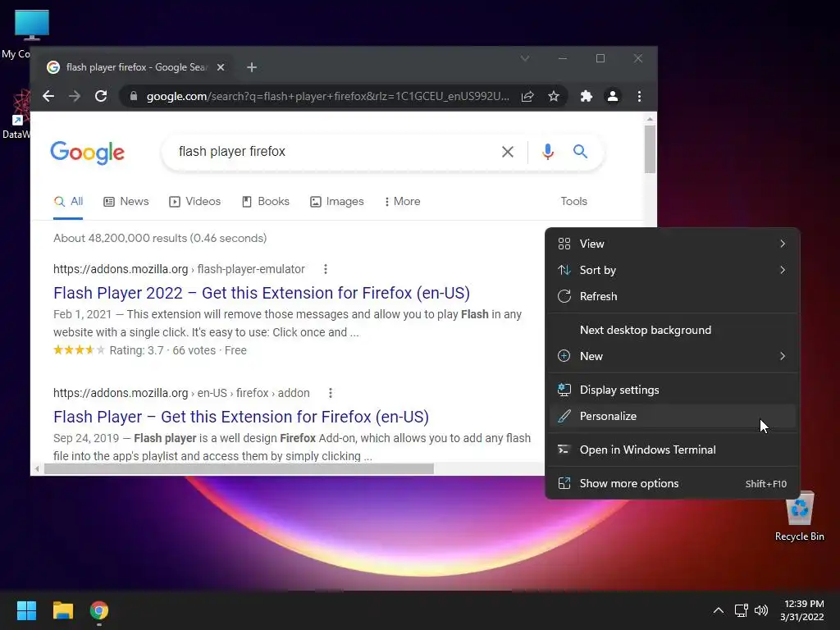The height and width of the screenshot is (630, 840).
Task: Click Show more options
Action: tap(673, 484)
